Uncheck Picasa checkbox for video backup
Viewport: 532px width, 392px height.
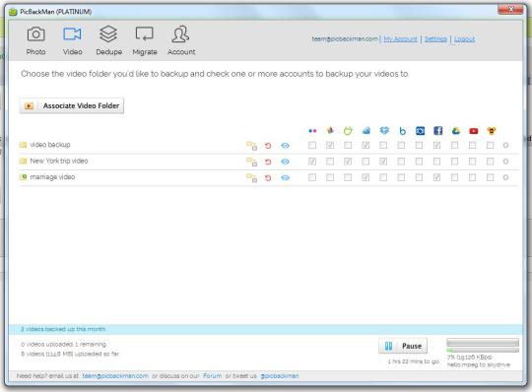[x=330, y=145]
